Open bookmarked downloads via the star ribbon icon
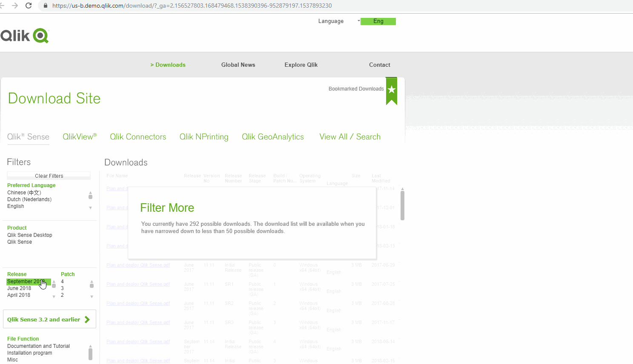 (392, 91)
